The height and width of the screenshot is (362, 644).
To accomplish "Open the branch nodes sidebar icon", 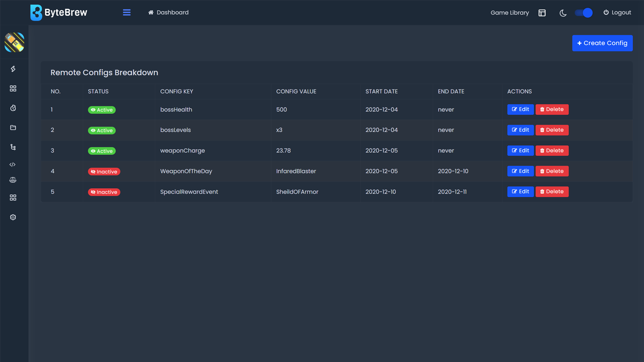I will click(x=13, y=147).
